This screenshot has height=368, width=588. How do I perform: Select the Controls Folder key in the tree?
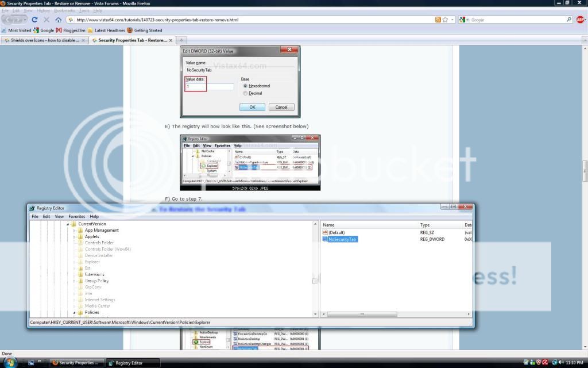[99, 243]
